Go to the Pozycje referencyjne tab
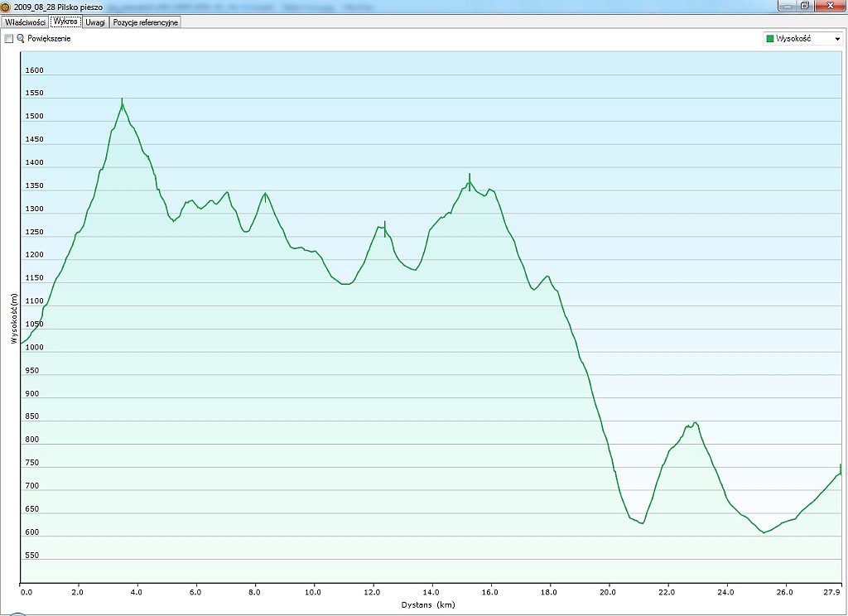 pos(145,22)
